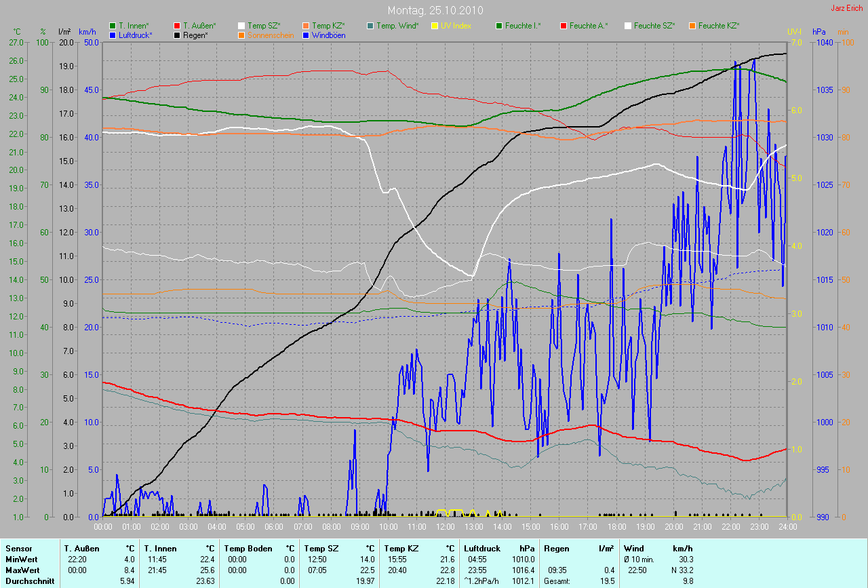
Task: Click the Feuchte KZ legend label
Action: tap(718, 26)
